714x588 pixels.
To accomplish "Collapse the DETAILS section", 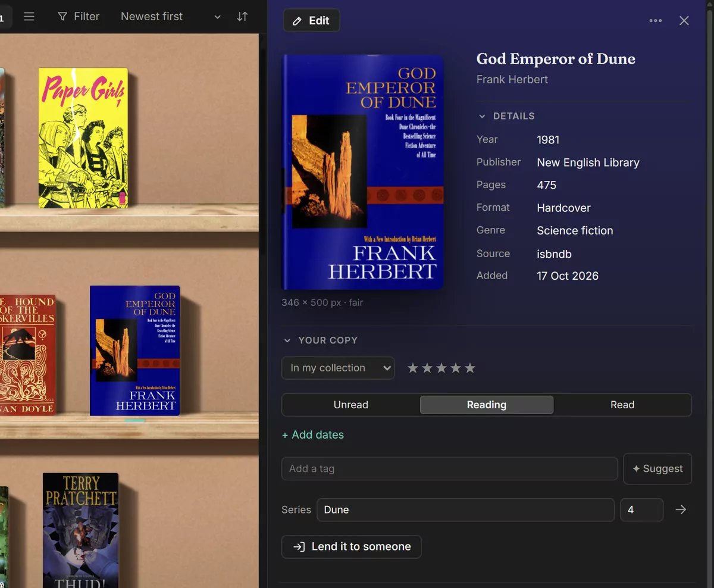I will click(x=506, y=116).
